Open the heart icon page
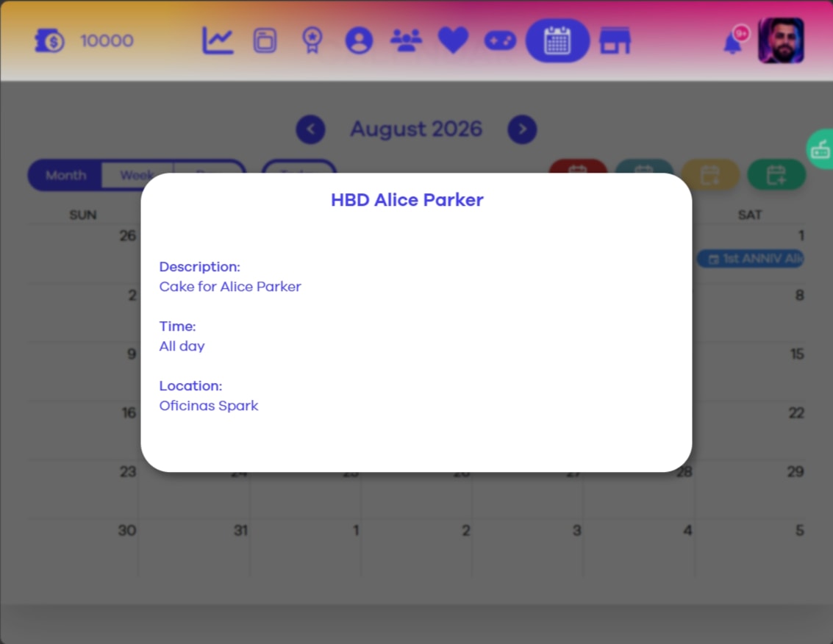 pos(453,40)
